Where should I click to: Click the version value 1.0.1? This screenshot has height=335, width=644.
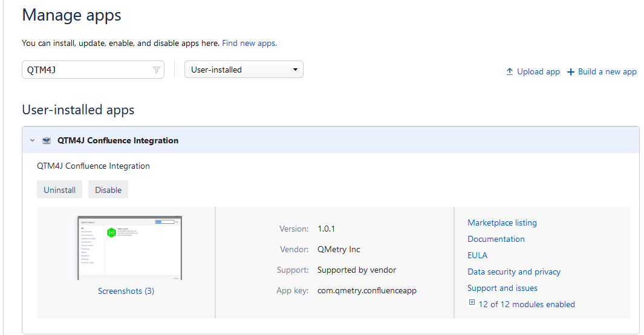[326, 229]
